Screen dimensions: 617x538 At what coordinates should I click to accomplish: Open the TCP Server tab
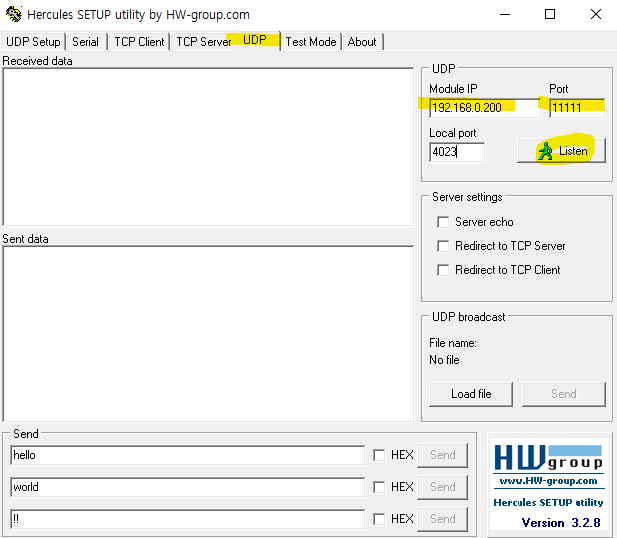(203, 42)
